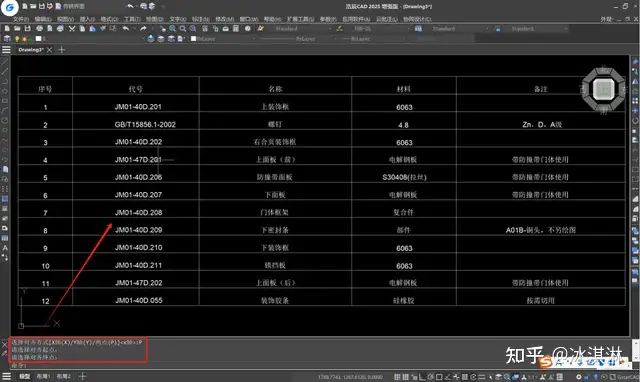Open the dimension style ISO-25 dropdown

[382, 29]
